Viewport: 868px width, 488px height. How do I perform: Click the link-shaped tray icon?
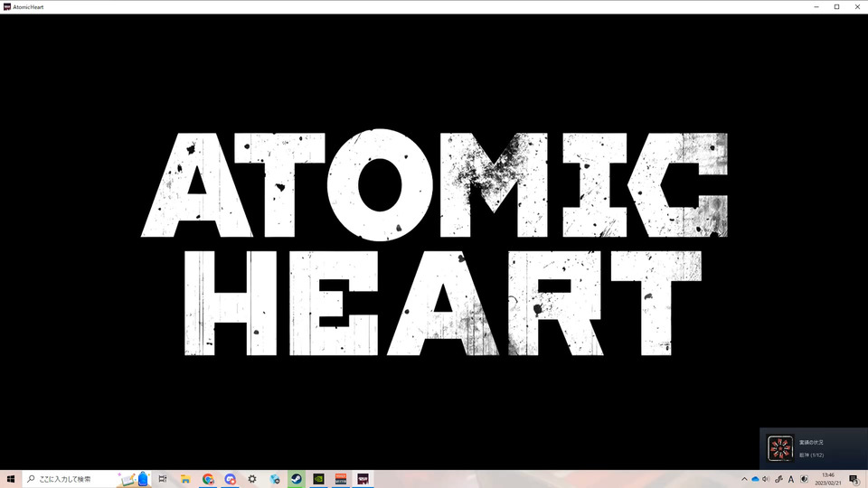pos(778,479)
